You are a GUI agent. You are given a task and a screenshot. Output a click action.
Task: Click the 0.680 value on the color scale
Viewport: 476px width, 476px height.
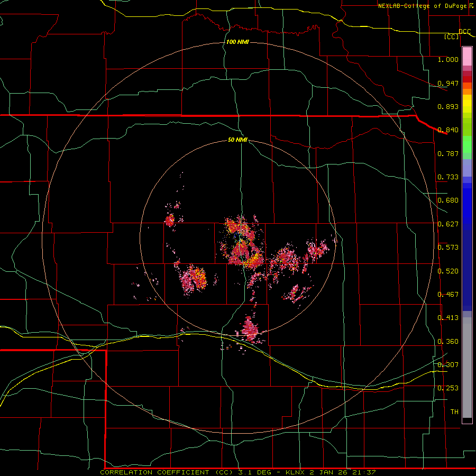448,200
